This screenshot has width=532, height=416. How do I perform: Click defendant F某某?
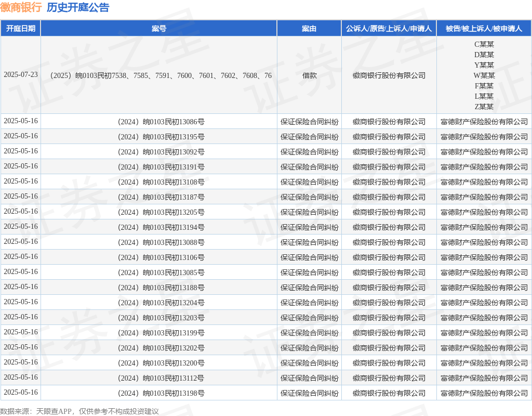(484, 86)
